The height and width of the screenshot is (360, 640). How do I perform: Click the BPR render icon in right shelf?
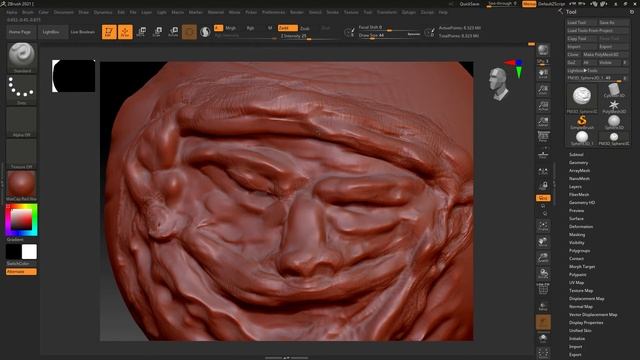click(543, 50)
